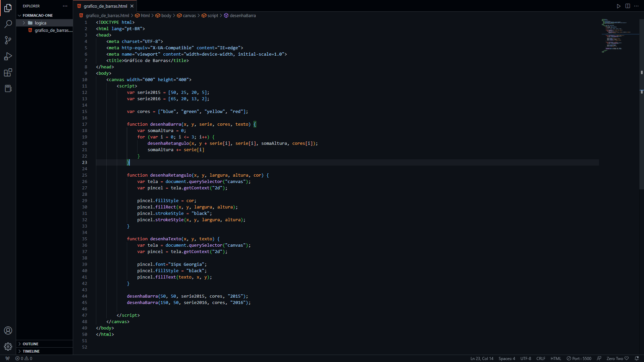Click the Run play button in editor toolbar
Viewport: 644px width, 362px height.
point(619,6)
